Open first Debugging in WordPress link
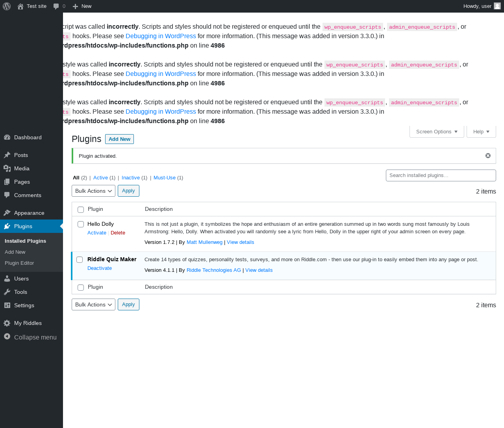This screenshot has width=504, height=428. [x=161, y=36]
